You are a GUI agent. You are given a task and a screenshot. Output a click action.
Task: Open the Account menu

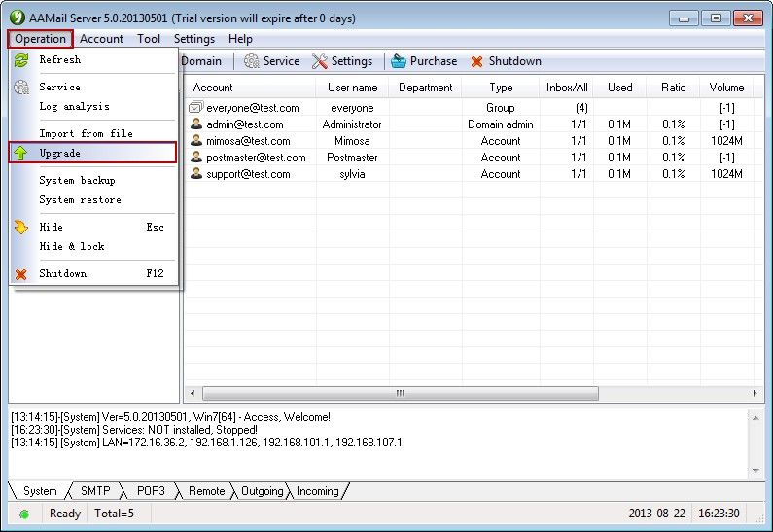click(101, 39)
